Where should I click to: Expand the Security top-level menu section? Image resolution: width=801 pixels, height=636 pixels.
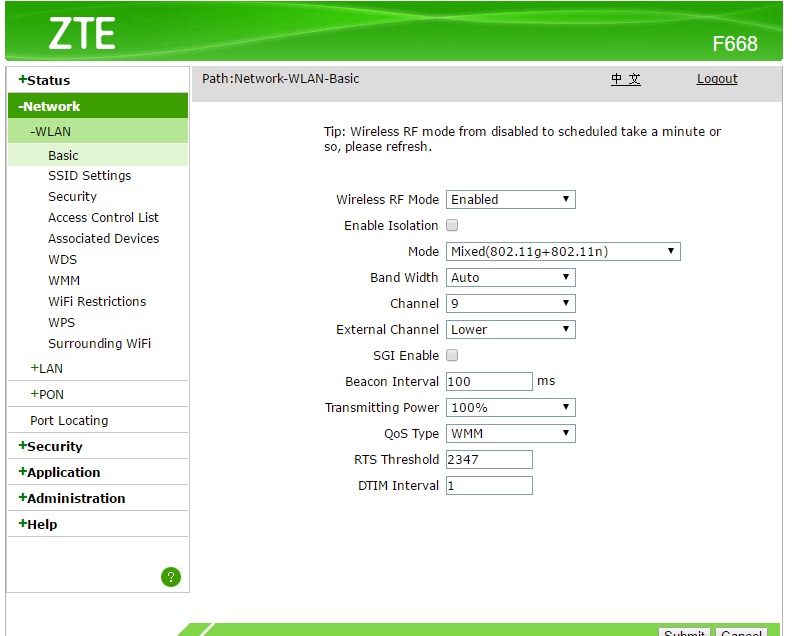point(50,446)
